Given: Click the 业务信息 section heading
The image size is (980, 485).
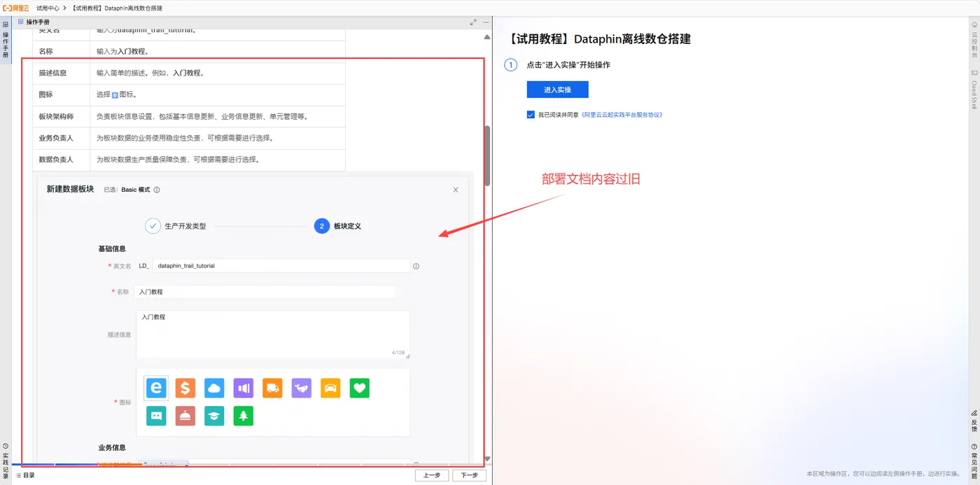Looking at the screenshot, I should [112, 447].
